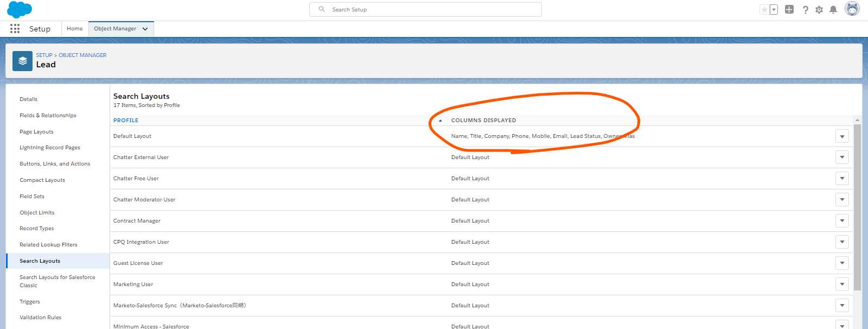Click the Chatter External User cell
868x329 pixels.
click(x=141, y=157)
